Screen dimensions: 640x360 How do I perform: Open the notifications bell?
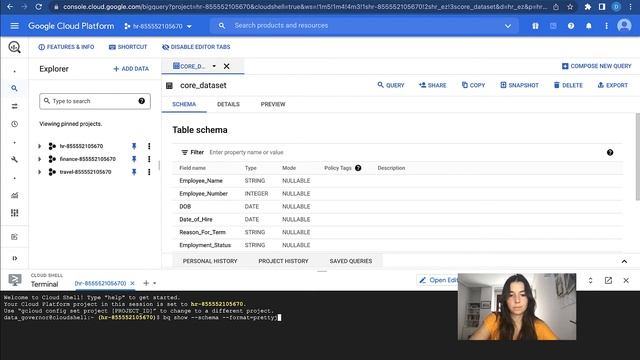[x=589, y=26]
